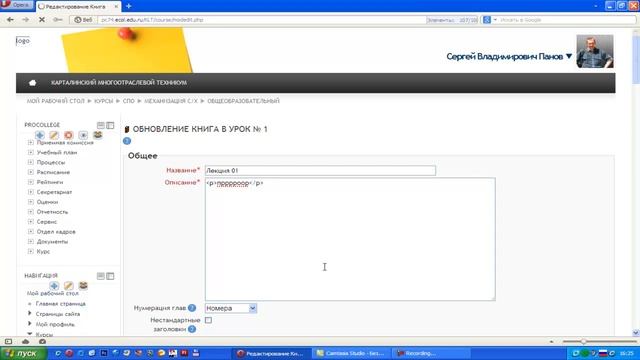Click the pencil edit icon in PROCOLLEGE block

tap(54, 135)
